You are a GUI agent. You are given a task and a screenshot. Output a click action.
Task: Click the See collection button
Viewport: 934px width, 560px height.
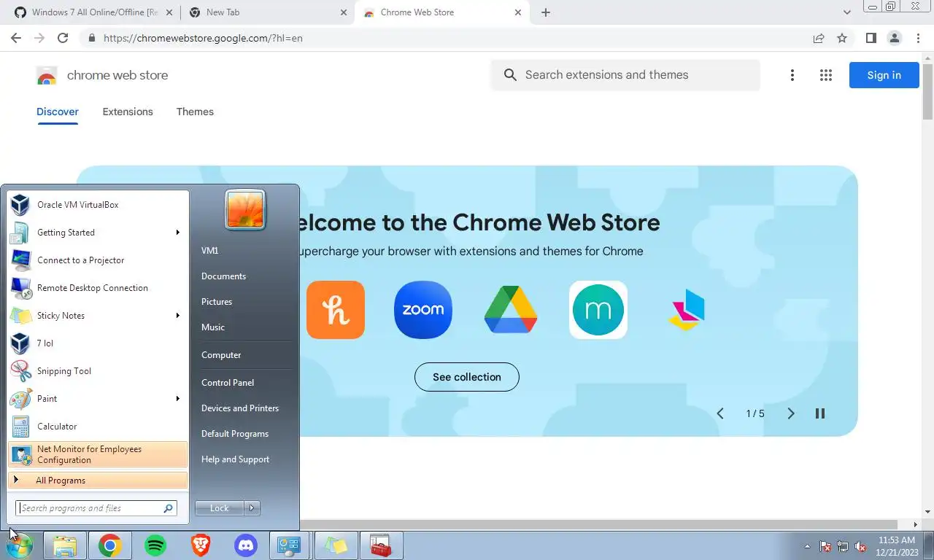tap(467, 377)
